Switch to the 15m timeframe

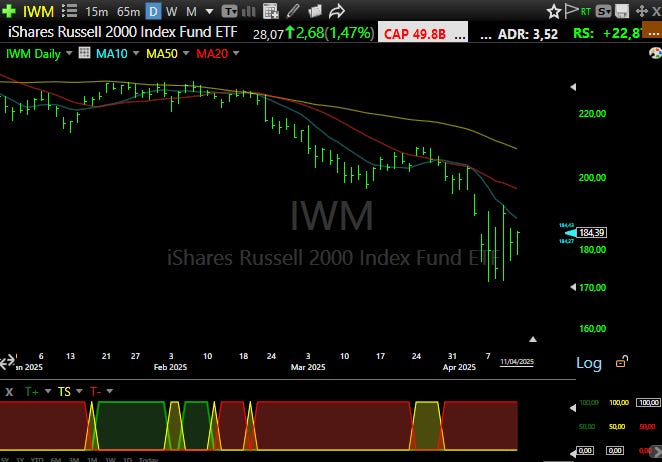pos(97,12)
